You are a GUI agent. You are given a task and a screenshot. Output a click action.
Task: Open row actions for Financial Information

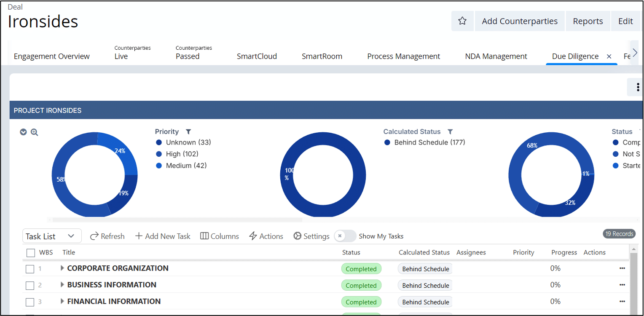pyautogui.click(x=622, y=302)
